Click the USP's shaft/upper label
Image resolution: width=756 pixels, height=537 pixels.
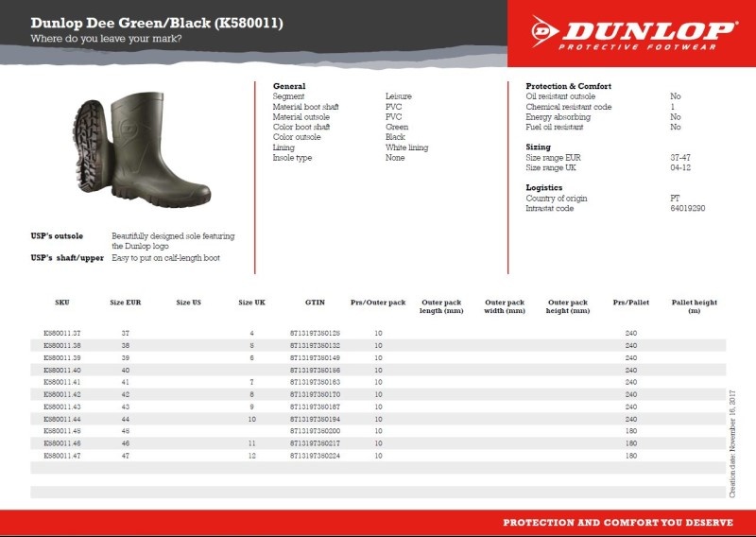[x=67, y=257]
